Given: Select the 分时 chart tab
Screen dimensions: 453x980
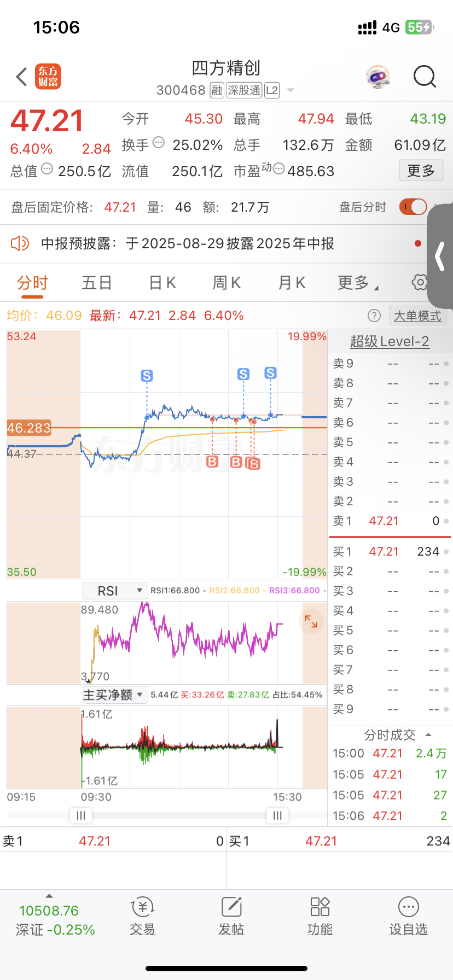Looking at the screenshot, I should click(32, 283).
